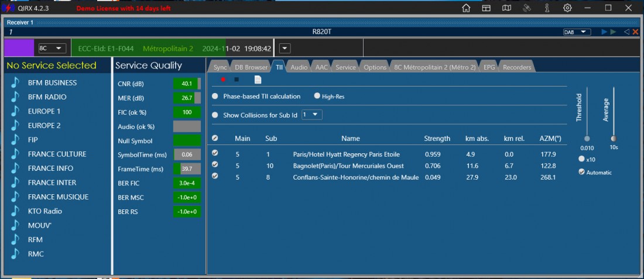The height and width of the screenshot is (279, 644).
Task: Switch to the AAC tab
Action: tap(321, 67)
